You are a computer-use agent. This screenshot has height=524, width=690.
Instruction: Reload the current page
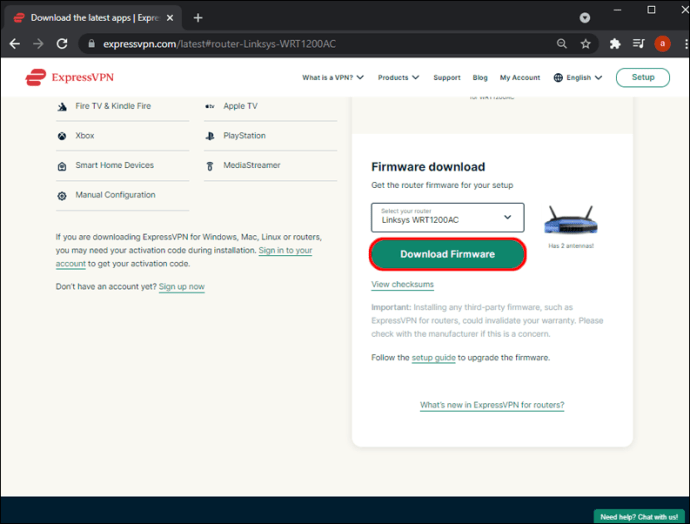point(62,44)
